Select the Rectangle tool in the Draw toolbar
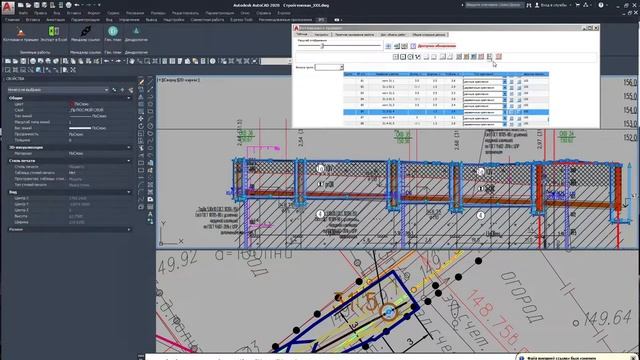The image size is (640, 360). point(150,111)
